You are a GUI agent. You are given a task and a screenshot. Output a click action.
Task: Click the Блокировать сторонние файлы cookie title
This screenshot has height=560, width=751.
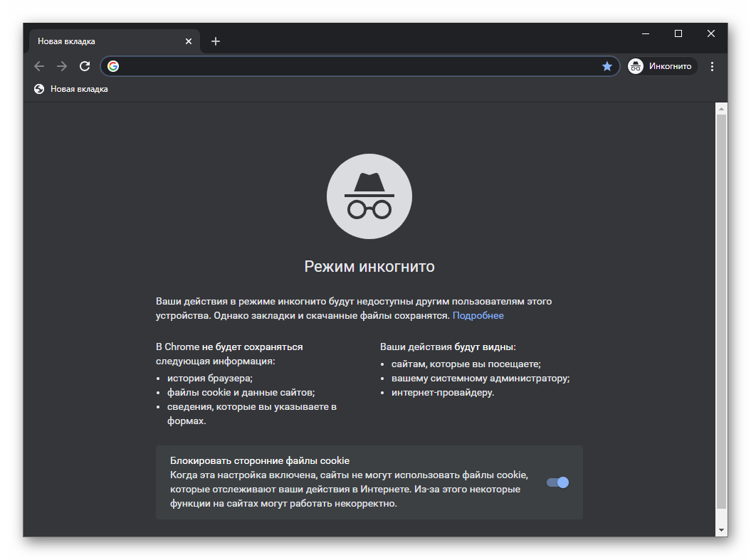pyautogui.click(x=260, y=460)
